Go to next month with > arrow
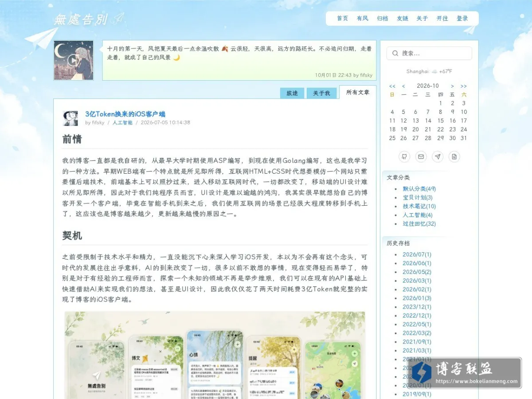 pyautogui.click(x=452, y=86)
